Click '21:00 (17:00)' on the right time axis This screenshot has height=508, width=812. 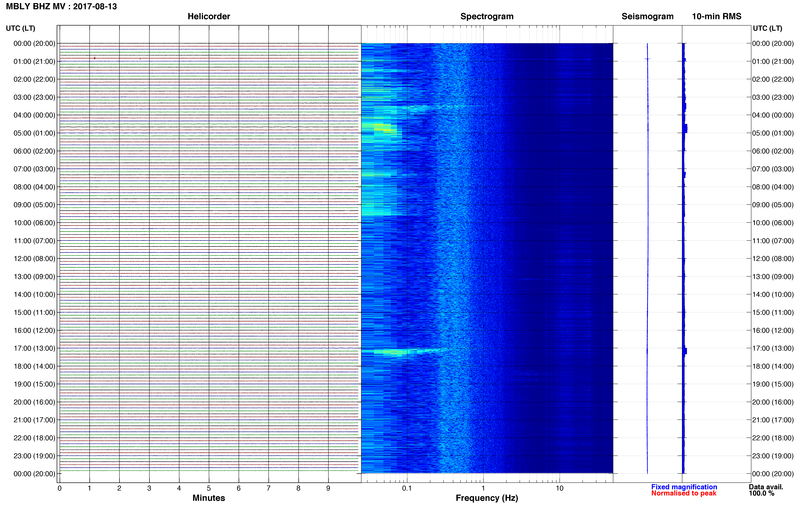click(773, 420)
